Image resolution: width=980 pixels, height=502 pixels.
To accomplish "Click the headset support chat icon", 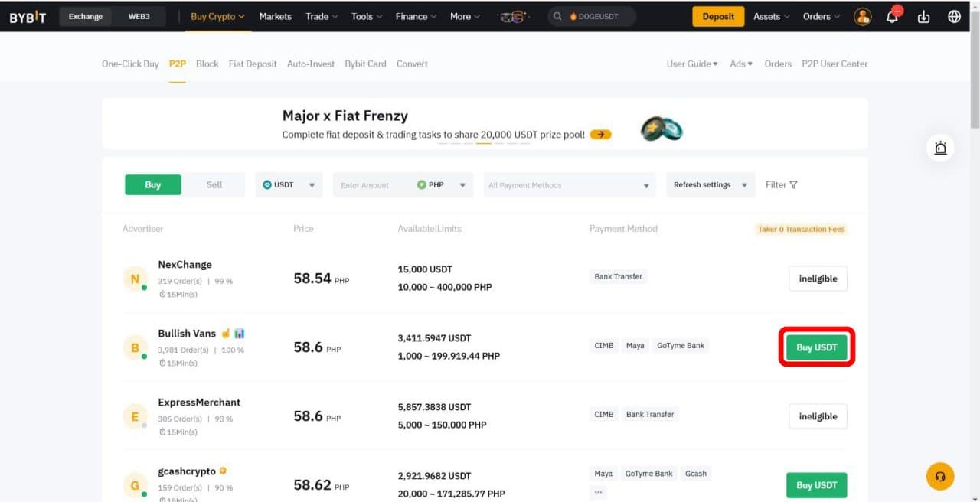I will (x=940, y=476).
